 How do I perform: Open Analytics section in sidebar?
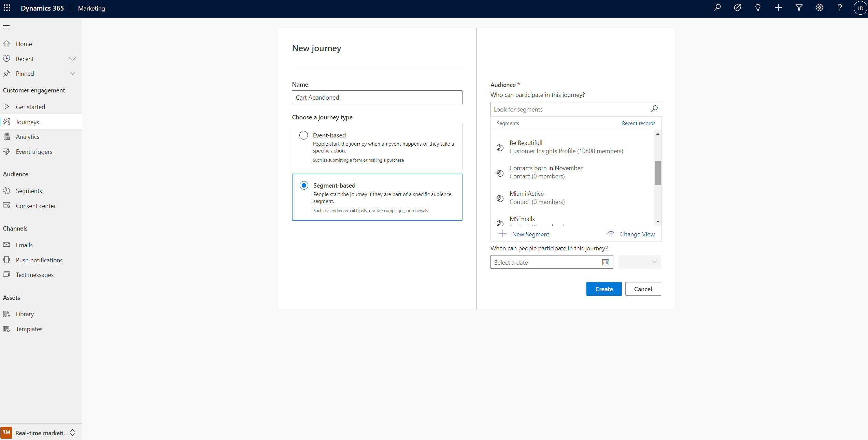pos(27,136)
